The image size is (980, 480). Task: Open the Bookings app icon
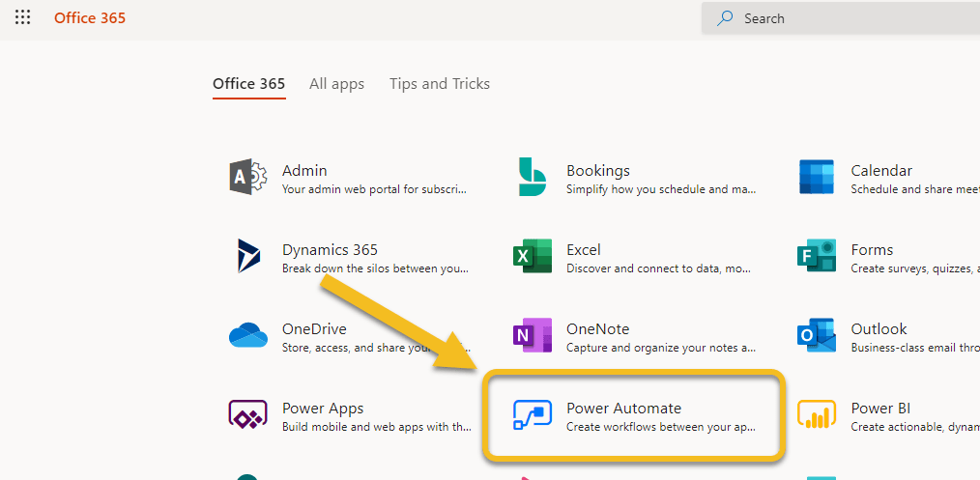tap(533, 177)
